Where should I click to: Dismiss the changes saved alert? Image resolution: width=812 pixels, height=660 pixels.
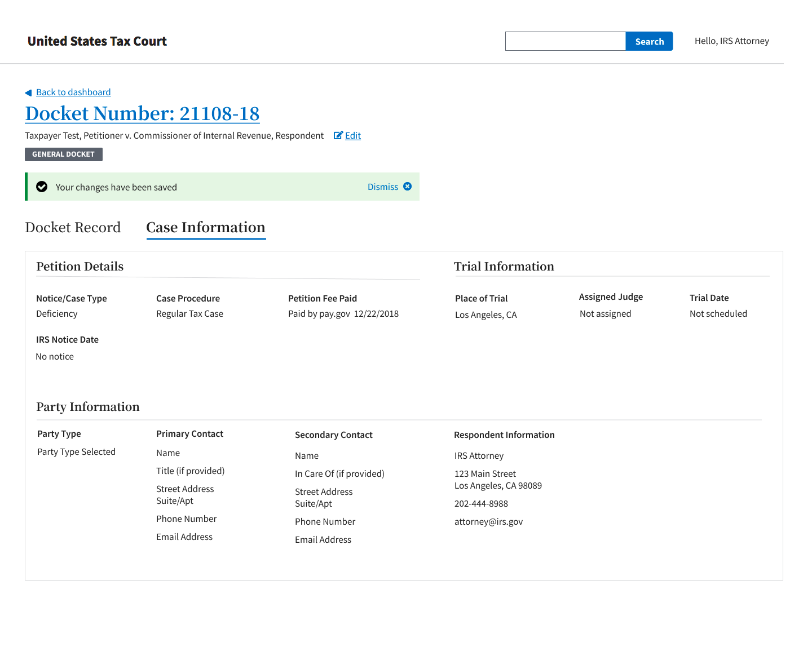(x=383, y=187)
